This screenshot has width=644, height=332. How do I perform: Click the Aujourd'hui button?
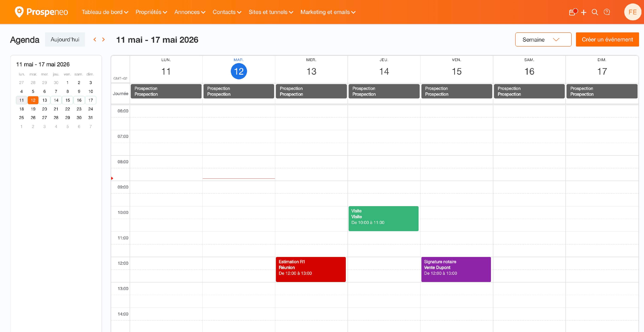[65, 39]
